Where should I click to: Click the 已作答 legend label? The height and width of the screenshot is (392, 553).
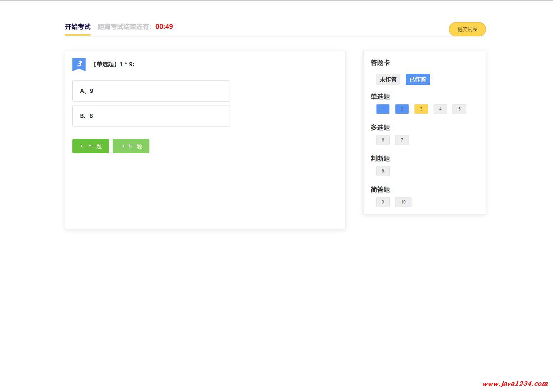(418, 79)
